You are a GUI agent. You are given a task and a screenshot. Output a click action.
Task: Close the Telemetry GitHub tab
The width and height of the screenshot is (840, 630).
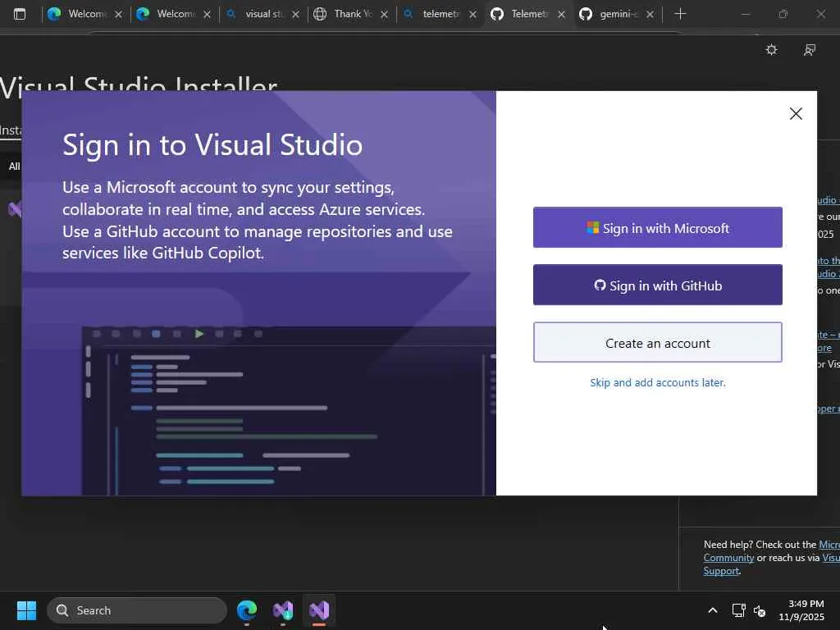[561, 15]
